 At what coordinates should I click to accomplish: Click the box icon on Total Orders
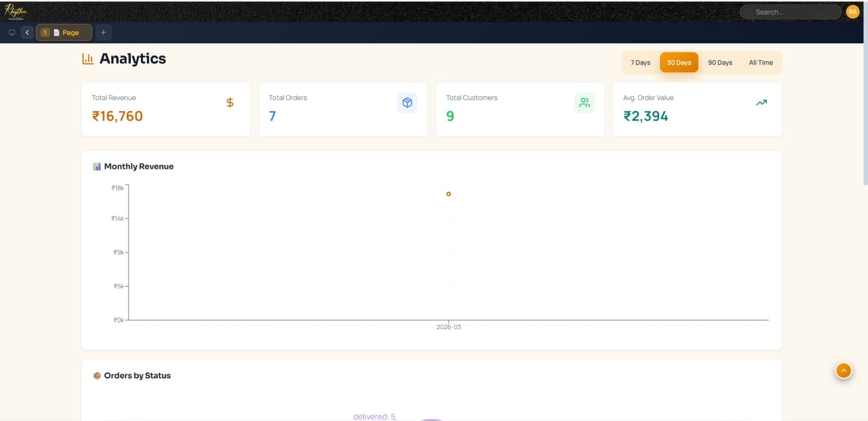407,103
